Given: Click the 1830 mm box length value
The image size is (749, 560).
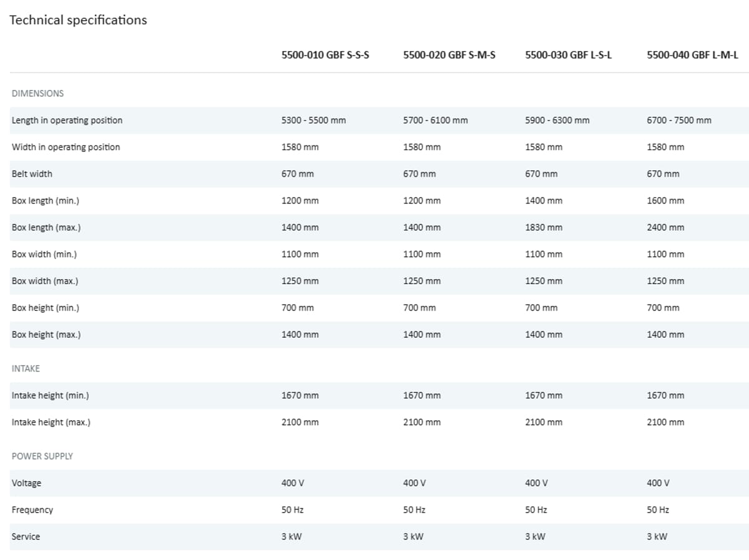Looking at the screenshot, I should click(543, 227).
